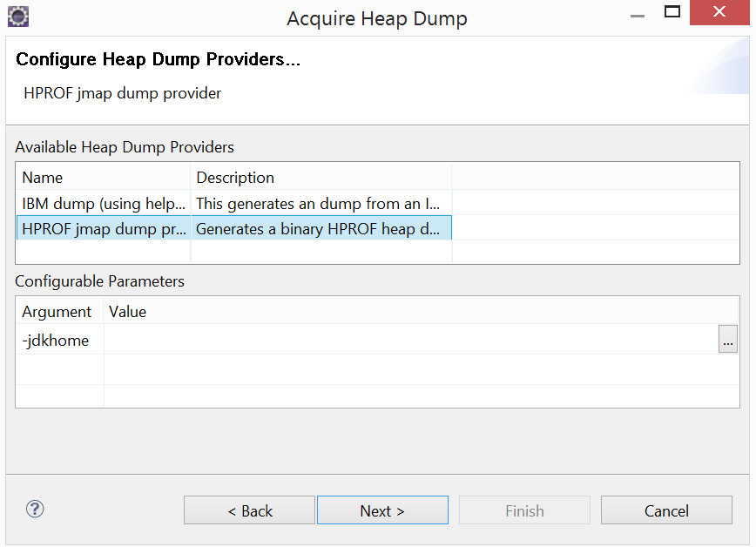
Task: Go to the previous page with Back
Action: pos(249,510)
